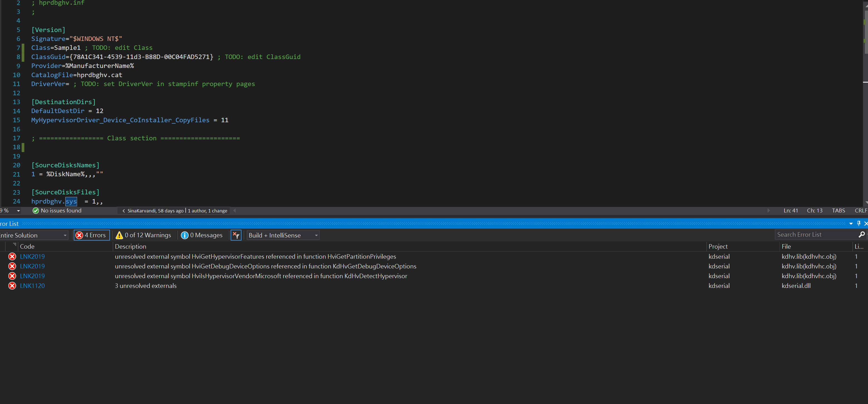Click the red error icon beside LNK1120
The image size is (868, 404).
pyautogui.click(x=12, y=286)
